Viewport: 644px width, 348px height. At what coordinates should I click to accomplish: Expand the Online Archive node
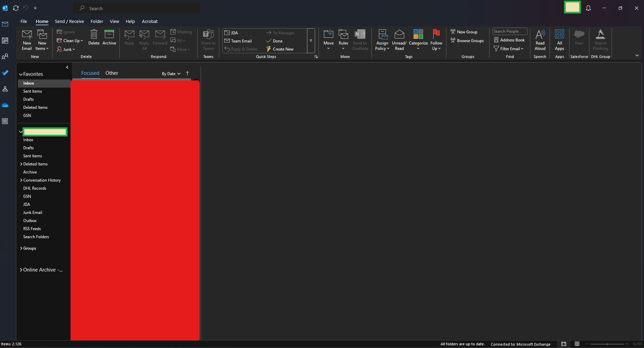pos(21,270)
